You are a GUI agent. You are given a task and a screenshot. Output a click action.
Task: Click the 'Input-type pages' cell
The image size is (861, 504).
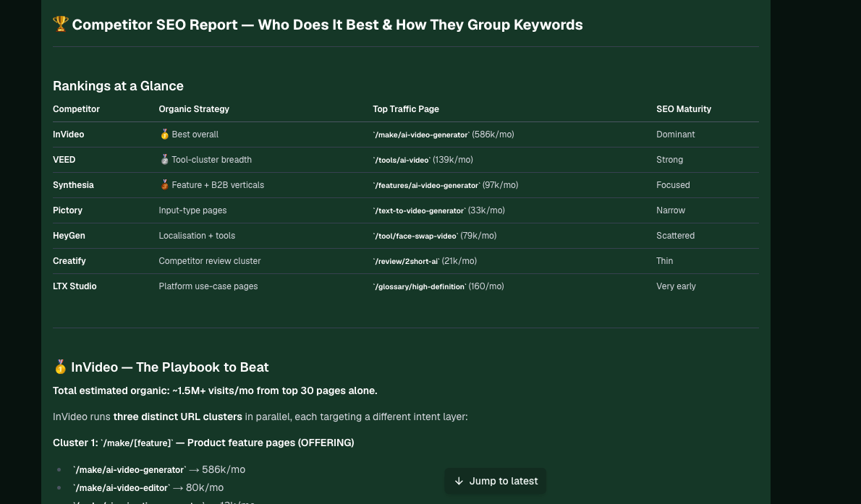coord(192,210)
